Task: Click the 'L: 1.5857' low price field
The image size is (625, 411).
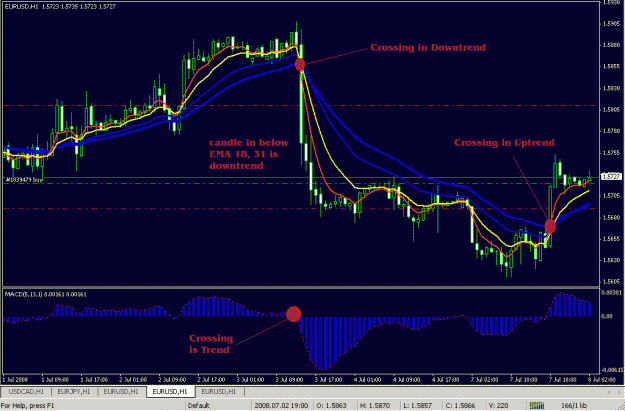Action: coord(418,406)
